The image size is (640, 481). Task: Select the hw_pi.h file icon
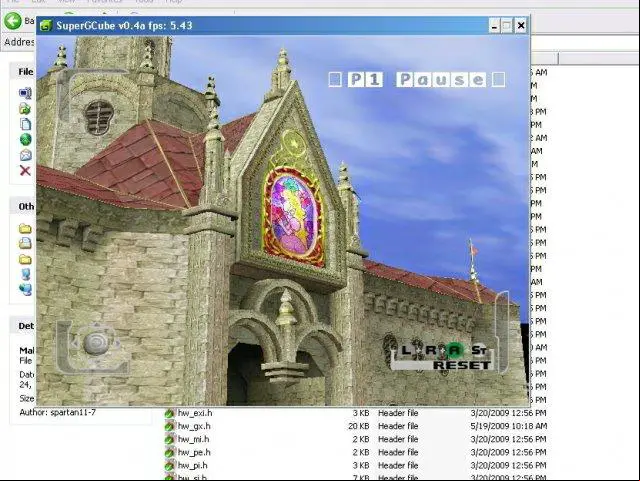[x=169, y=465]
